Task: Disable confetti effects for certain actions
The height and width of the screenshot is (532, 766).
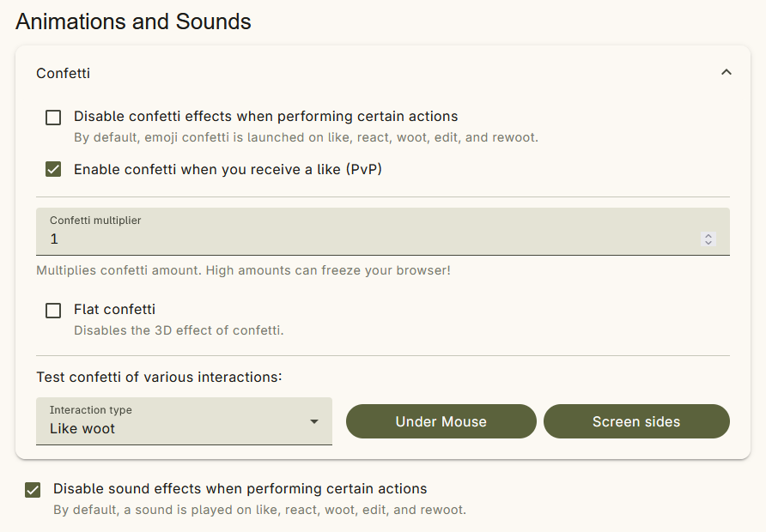Action: [x=53, y=117]
